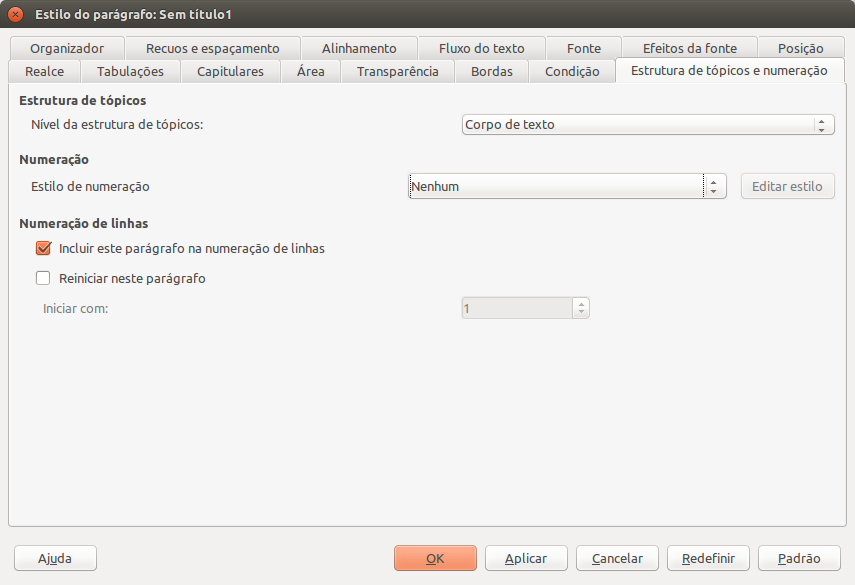Go to the Alinhamento tab

359,49
